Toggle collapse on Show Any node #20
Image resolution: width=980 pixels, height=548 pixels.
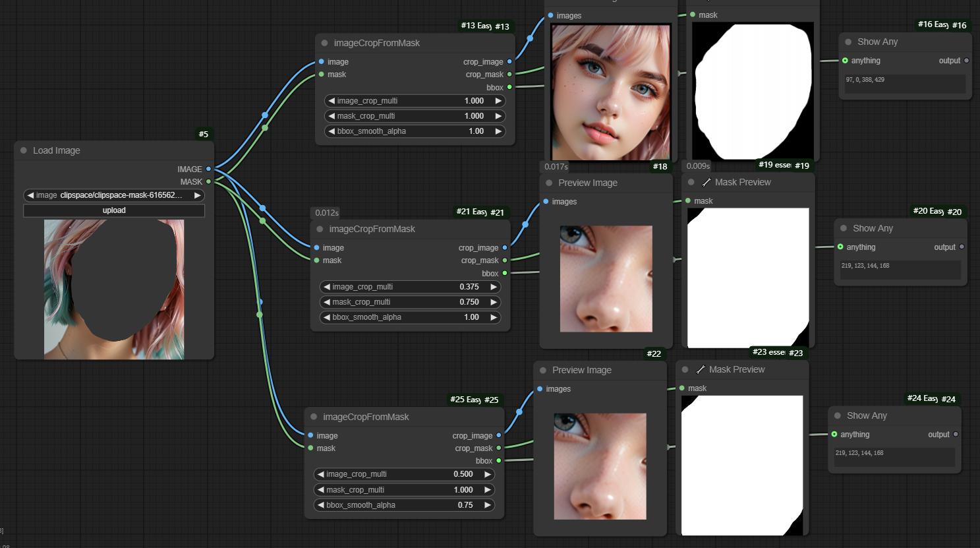pos(844,228)
